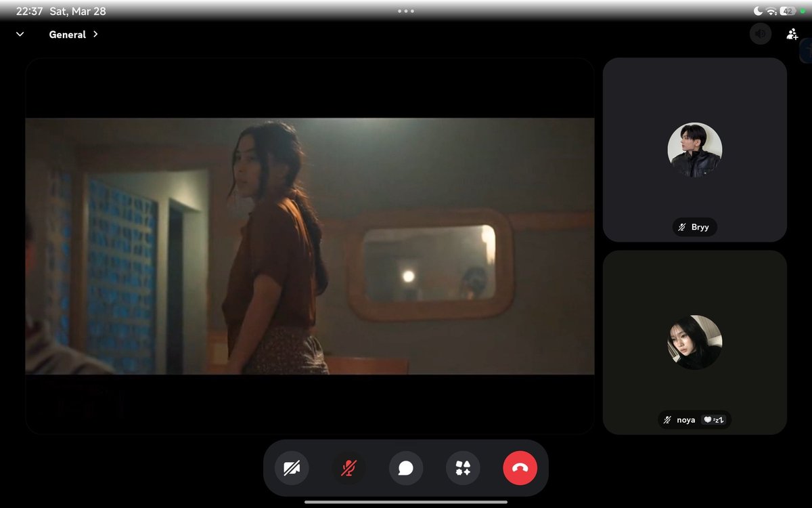Viewport: 812px width, 508px height.
Task: Tap the date Sat, Mar 28
Action: coord(78,12)
